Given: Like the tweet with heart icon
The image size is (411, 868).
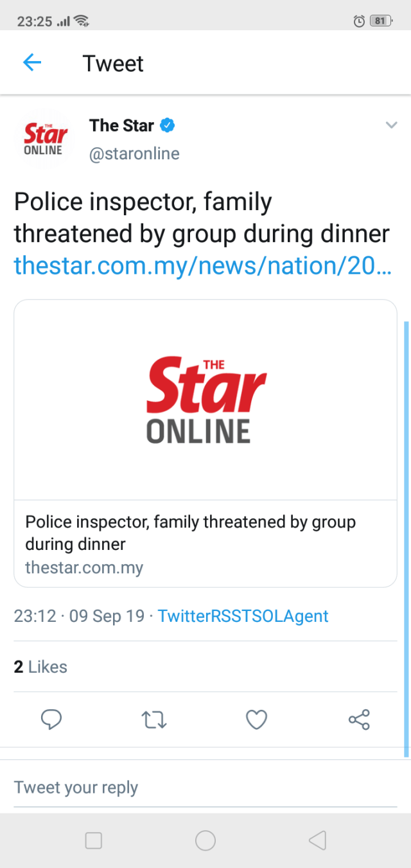Looking at the screenshot, I should click(256, 720).
